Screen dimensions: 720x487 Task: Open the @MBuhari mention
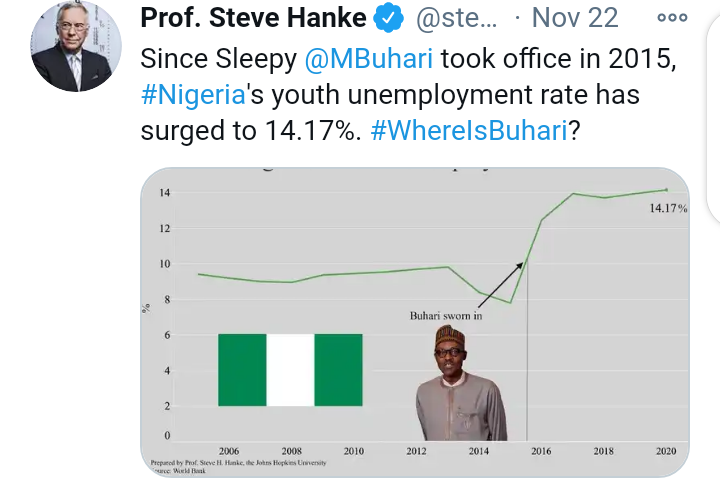[369, 59]
